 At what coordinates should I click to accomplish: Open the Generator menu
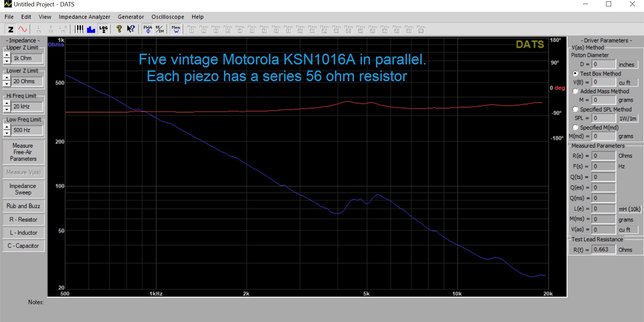point(131,17)
